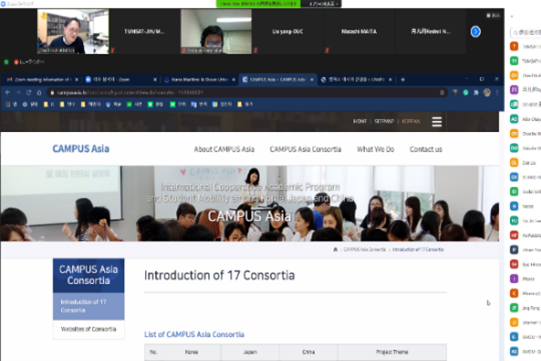This screenshot has height=361, width=541.
Task: Click the browser reload icon
Action: click(x=29, y=92)
